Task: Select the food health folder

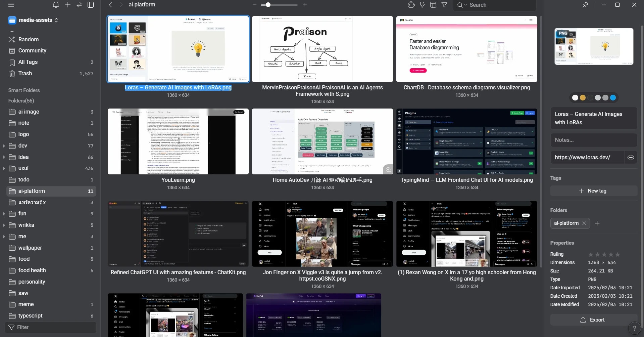Action: point(51,270)
